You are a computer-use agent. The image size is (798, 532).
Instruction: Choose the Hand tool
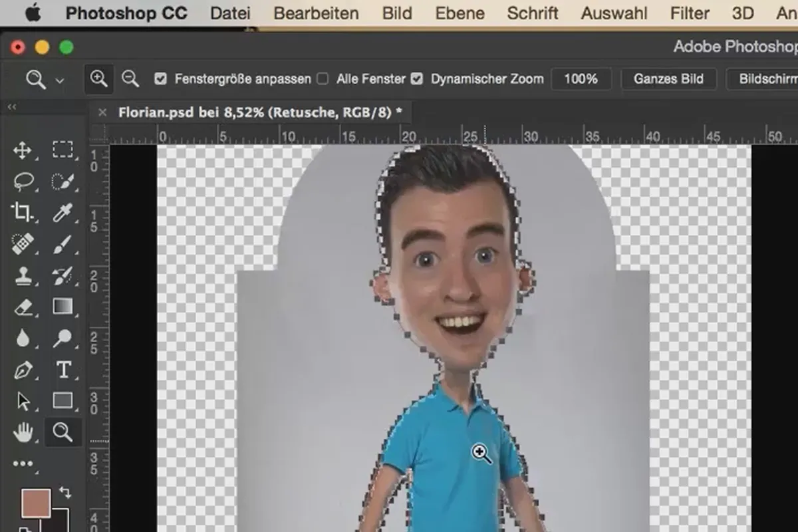pos(23,433)
